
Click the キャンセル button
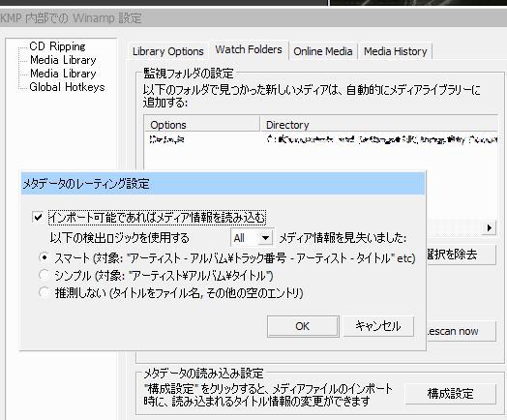[x=378, y=326]
